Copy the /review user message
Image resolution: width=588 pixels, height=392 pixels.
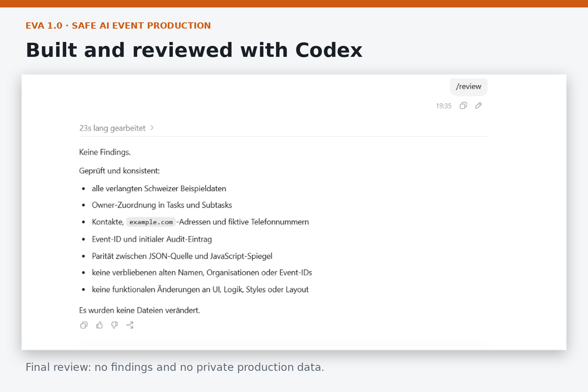click(463, 105)
